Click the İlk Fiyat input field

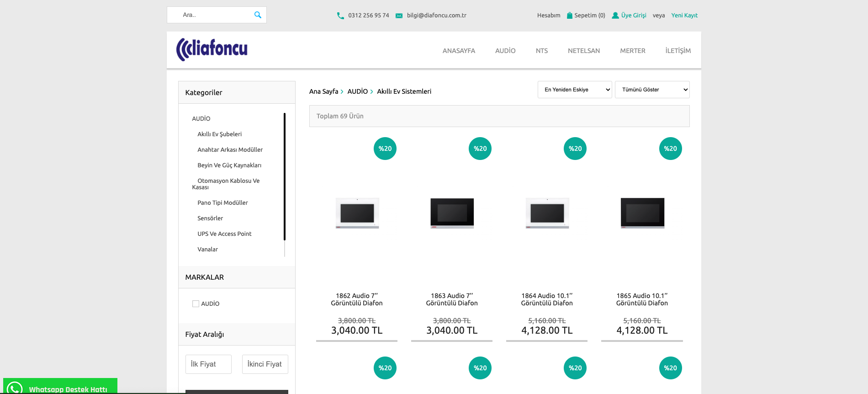[x=208, y=364]
